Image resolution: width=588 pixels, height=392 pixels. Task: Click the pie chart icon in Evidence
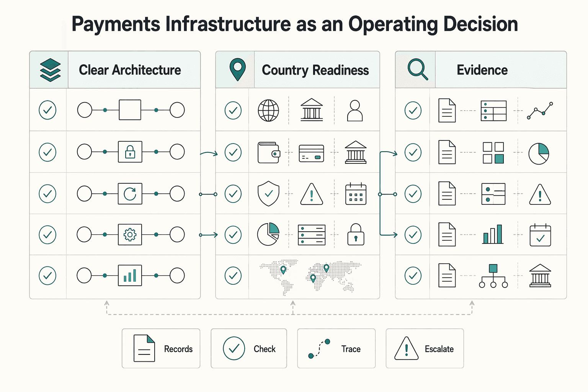[539, 154]
